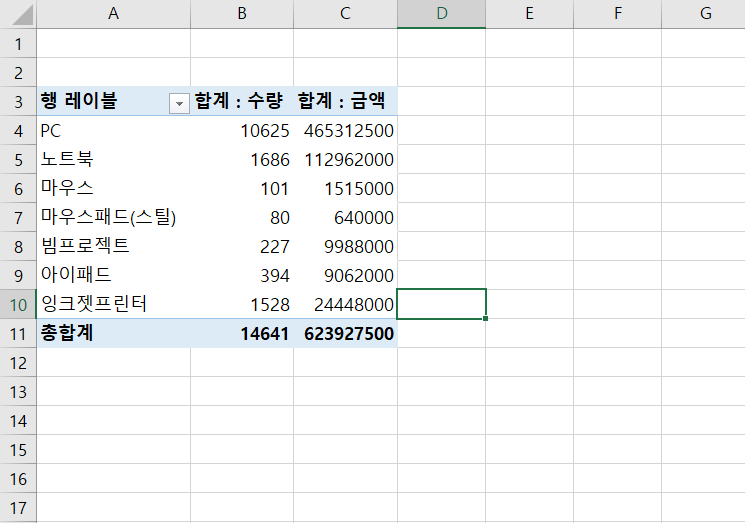Select the 마우스패드(스틸) cell
The height and width of the screenshot is (523, 745).
[113, 218]
